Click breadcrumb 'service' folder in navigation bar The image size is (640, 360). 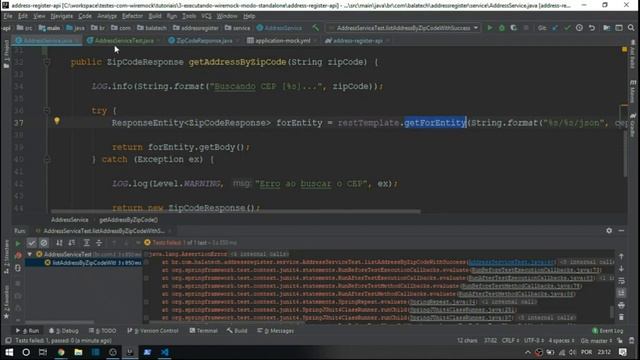pyautogui.click(x=238, y=28)
